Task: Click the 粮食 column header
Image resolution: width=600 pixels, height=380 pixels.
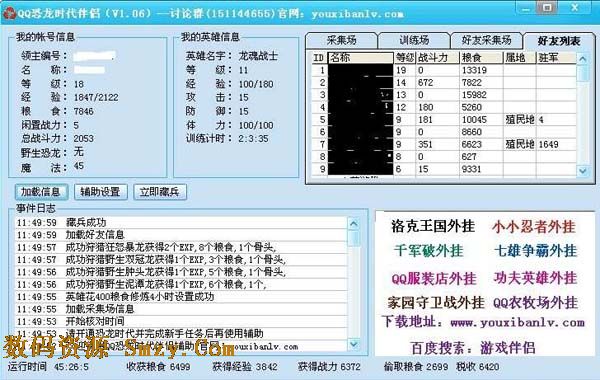Action: coord(481,58)
